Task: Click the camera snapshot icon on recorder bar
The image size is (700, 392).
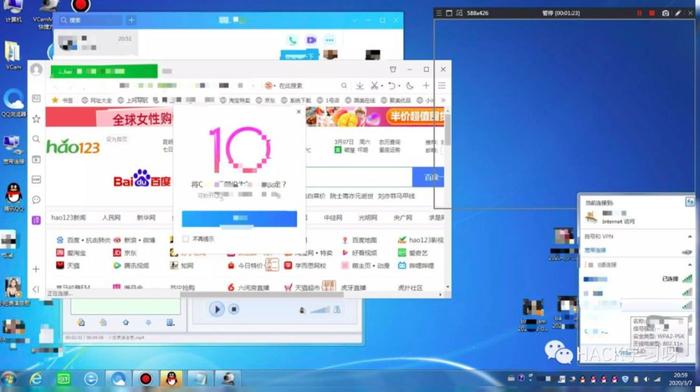Action: pos(665,13)
